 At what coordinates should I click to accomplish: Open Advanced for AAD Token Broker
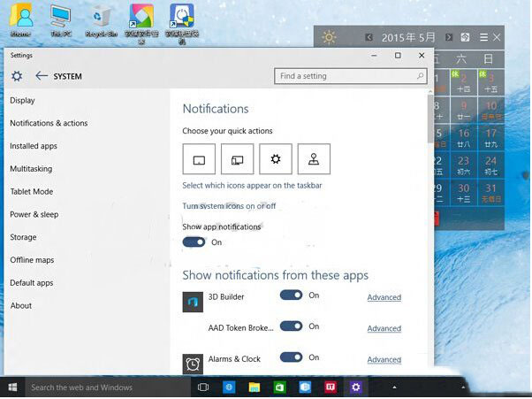tap(384, 328)
